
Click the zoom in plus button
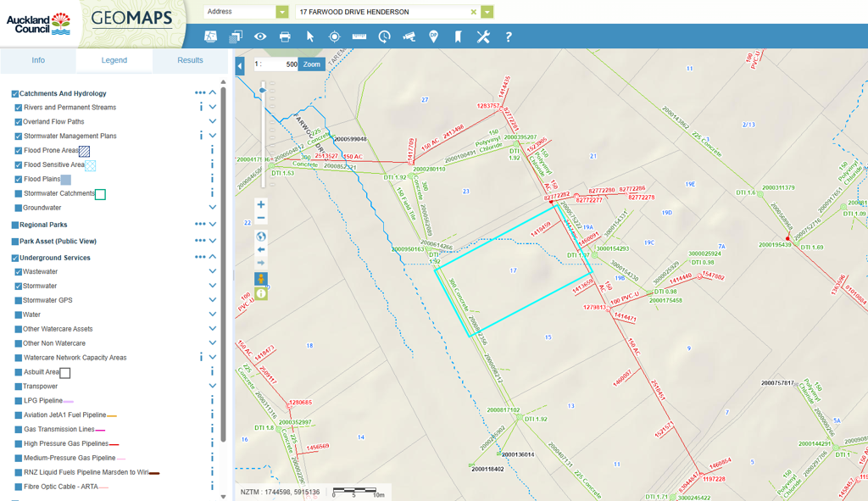[x=261, y=205]
